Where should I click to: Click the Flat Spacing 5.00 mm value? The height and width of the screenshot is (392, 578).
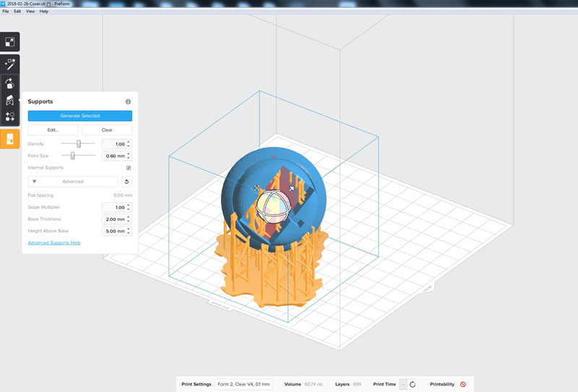pos(123,195)
